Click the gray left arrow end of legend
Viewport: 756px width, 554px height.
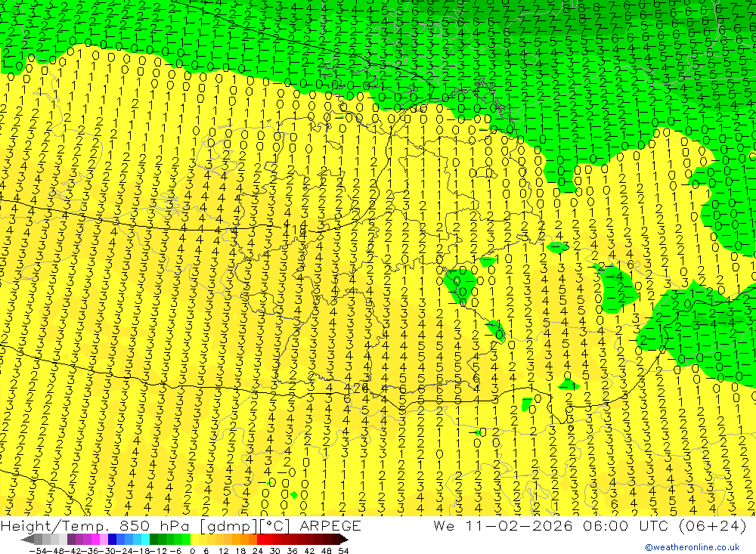pos(27,540)
